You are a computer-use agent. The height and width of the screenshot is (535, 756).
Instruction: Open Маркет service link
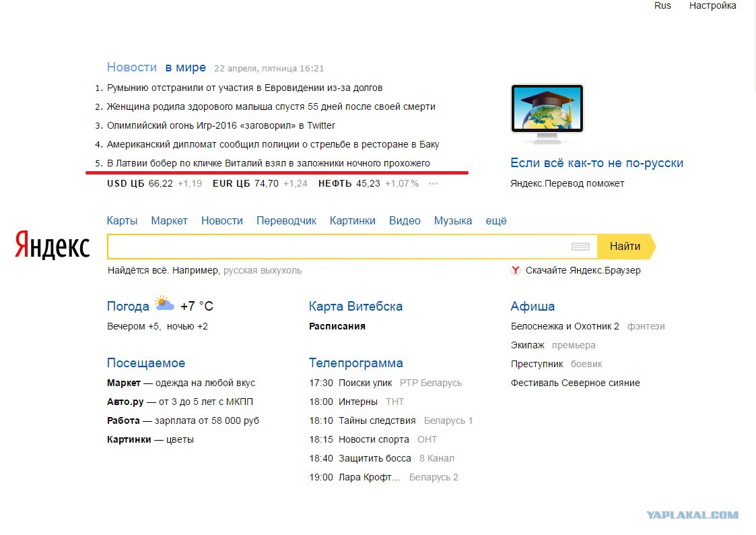point(169,220)
